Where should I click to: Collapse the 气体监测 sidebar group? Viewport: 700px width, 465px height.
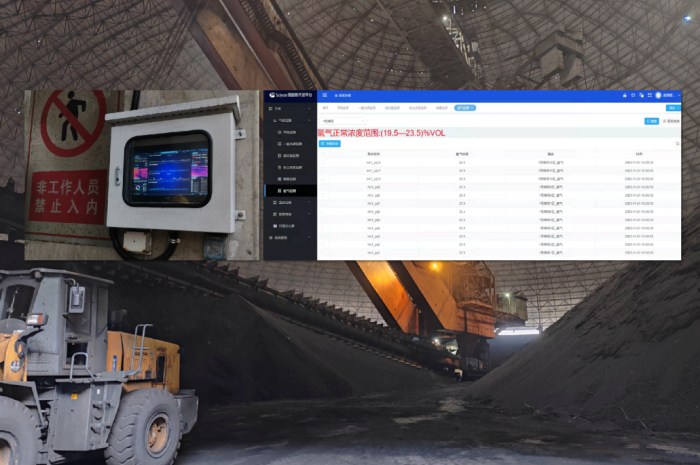click(x=290, y=119)
